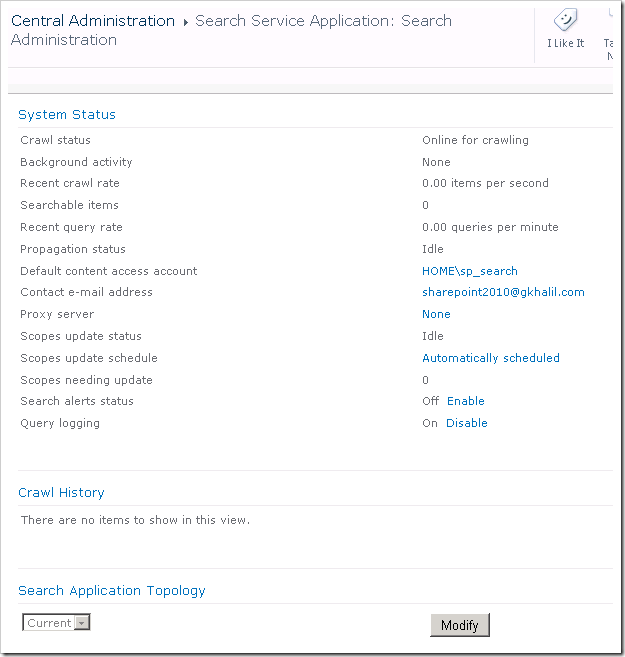Open the HOME\sp_search content access account

(470, 271)
